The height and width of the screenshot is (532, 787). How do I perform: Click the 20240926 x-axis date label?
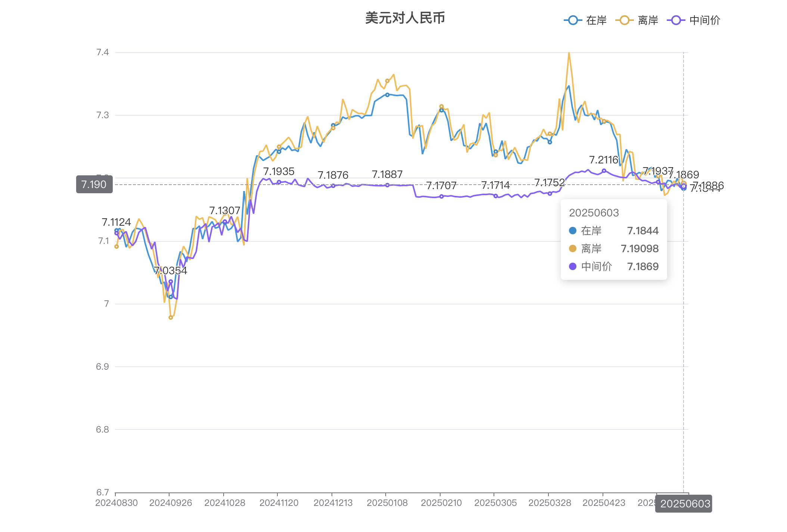[170, 503]
